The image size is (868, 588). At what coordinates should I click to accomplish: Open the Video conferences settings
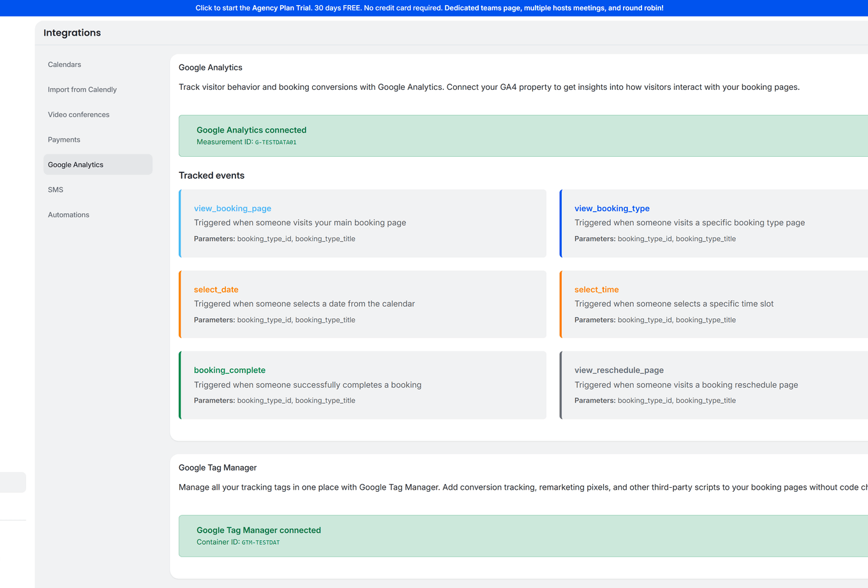click(79, 114)
